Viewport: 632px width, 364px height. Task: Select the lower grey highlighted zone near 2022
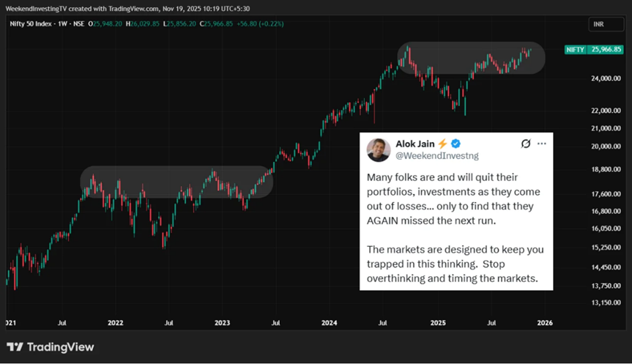tap(176, 182)
